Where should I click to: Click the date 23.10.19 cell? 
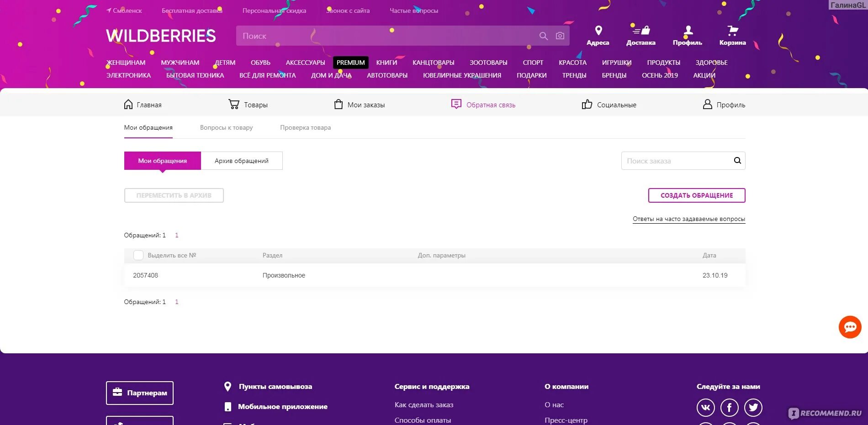coord(715,275)
